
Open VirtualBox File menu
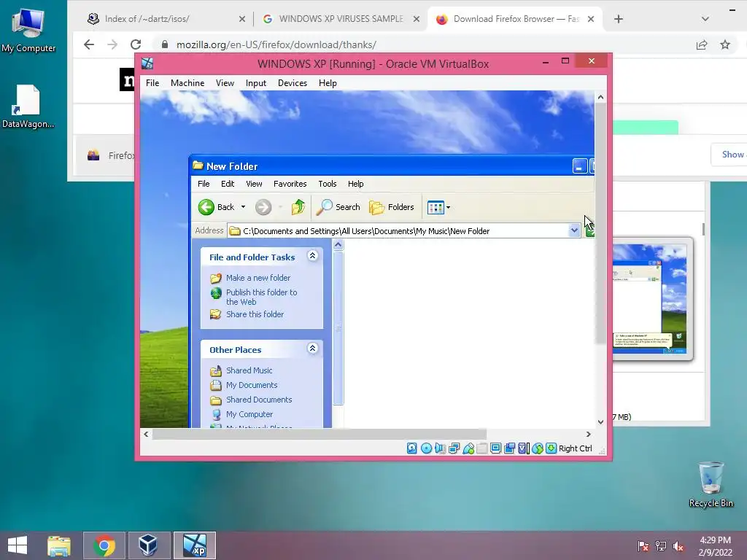pos(152,83)
